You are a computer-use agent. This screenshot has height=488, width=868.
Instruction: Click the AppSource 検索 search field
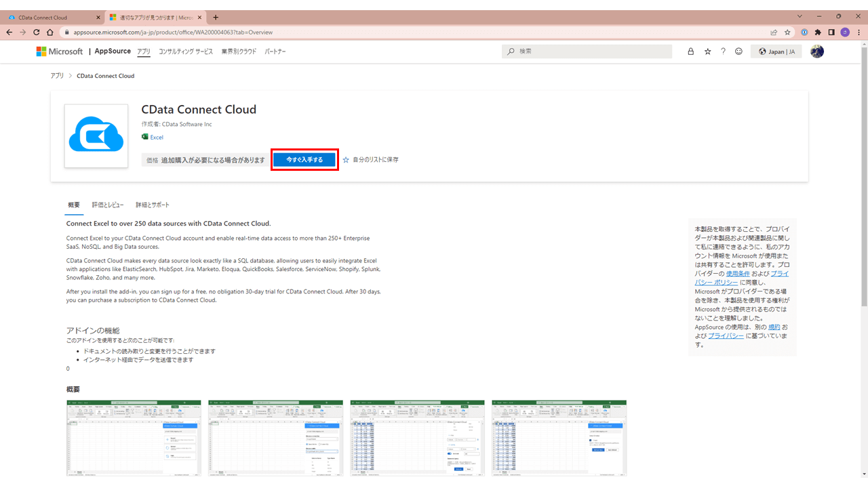[x=587, y=52]
